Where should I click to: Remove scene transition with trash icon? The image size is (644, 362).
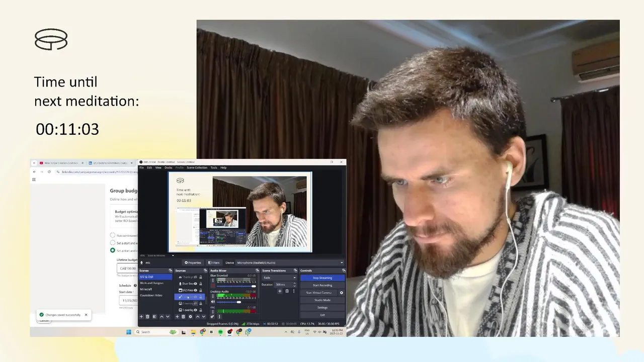point(287,291)
